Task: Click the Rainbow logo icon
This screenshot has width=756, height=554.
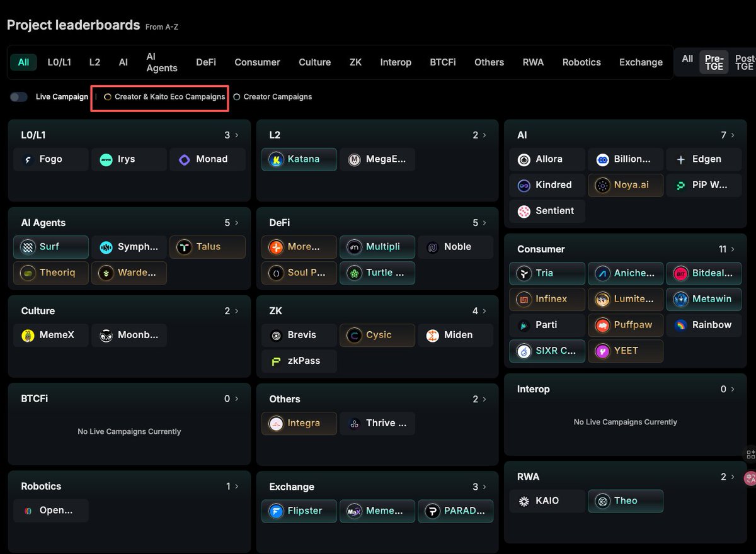Action: (x=680, y=325)
